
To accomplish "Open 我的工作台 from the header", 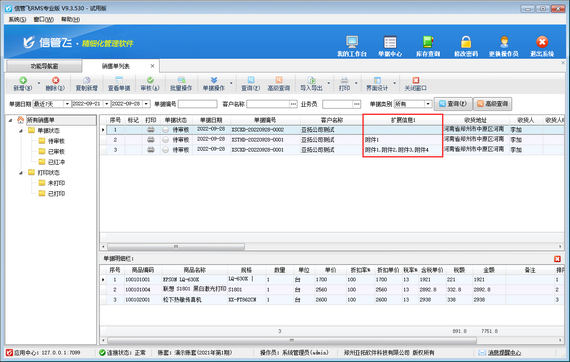I will point(352,46).
